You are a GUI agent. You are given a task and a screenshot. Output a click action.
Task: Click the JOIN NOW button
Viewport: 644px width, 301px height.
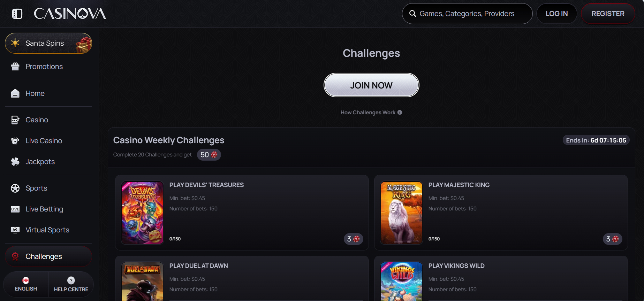click(x=371, y=85)
